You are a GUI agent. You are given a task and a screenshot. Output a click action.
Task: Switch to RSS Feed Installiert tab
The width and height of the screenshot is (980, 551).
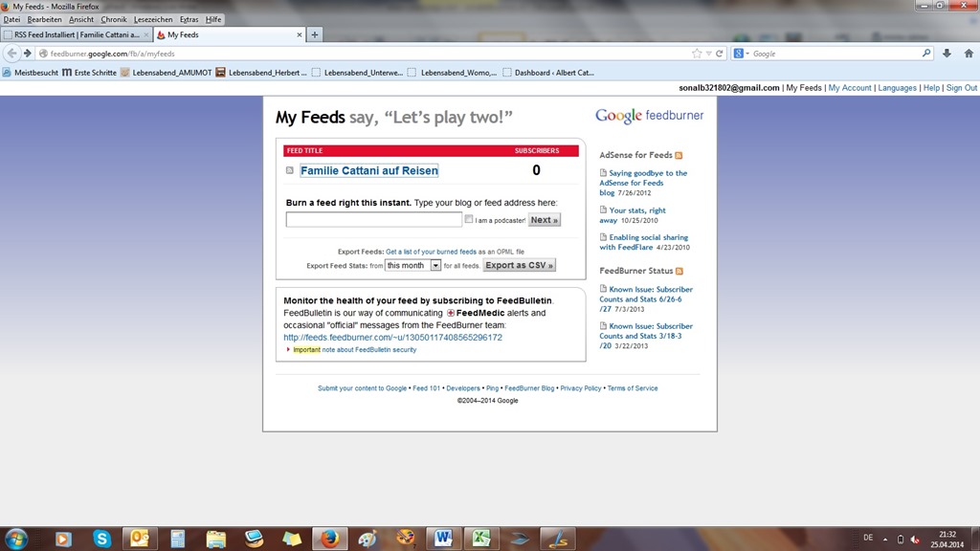point(77,34)
